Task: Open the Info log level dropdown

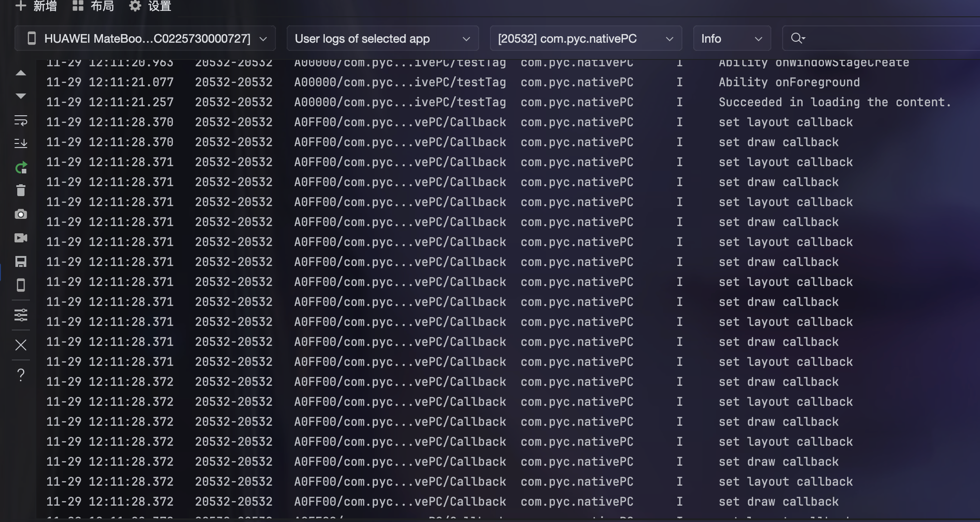Action: pyautogui.click(x=731, y=39)
